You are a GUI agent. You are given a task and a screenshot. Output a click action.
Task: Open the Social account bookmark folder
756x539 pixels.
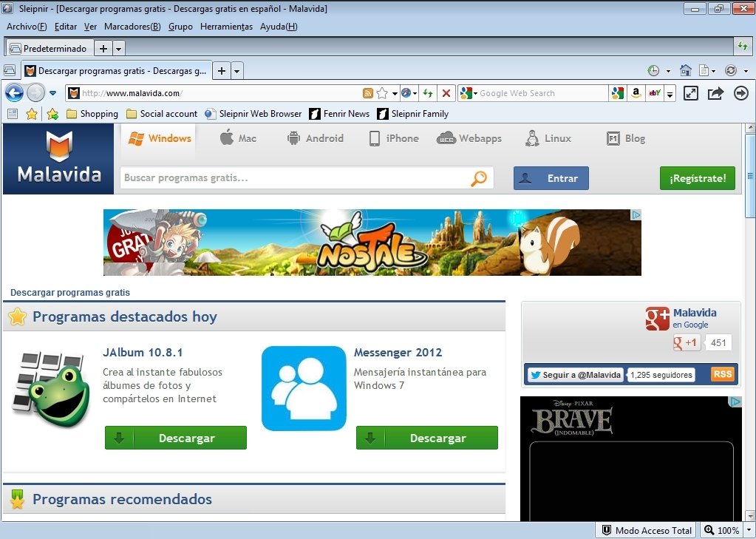[x=162, y=114]
